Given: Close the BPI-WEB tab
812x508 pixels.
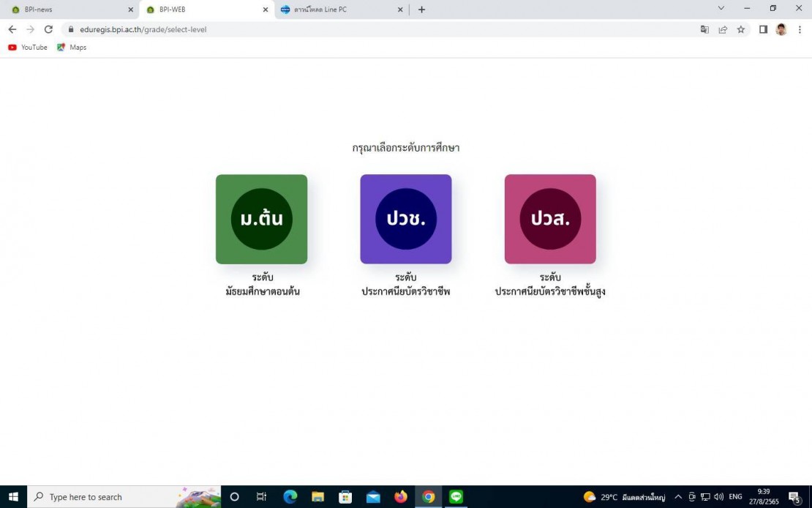Looking at the screenshot, I should coord(266,10).
